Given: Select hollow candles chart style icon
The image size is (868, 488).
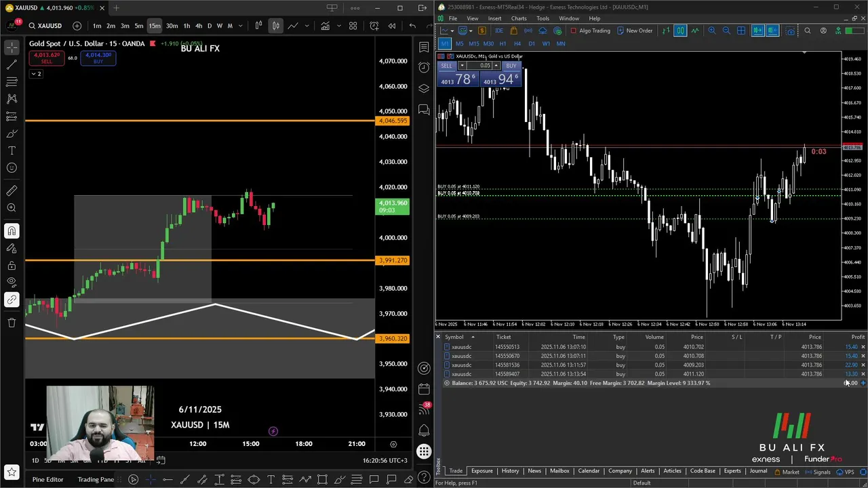Looking at the screenshot, I should (x=258, y=26).
